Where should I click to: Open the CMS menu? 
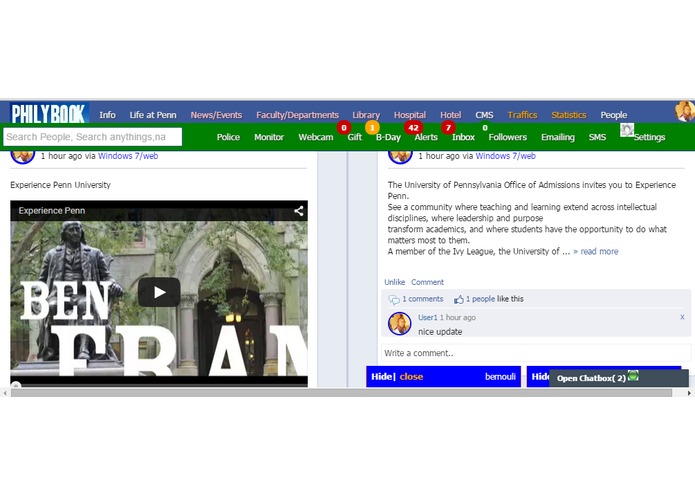tap(484, 115)
